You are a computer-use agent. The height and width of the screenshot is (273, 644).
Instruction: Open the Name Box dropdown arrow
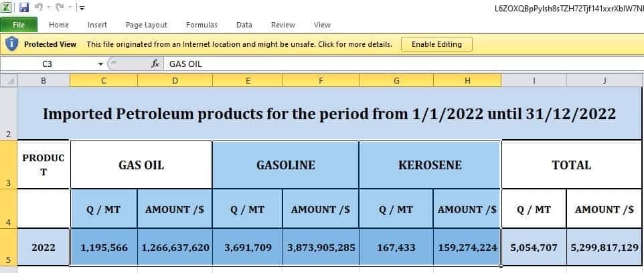click(100, 64)
